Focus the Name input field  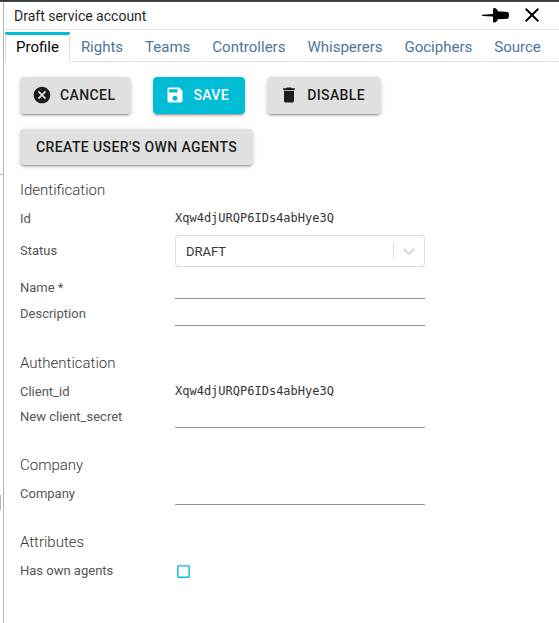coord(300,288)
